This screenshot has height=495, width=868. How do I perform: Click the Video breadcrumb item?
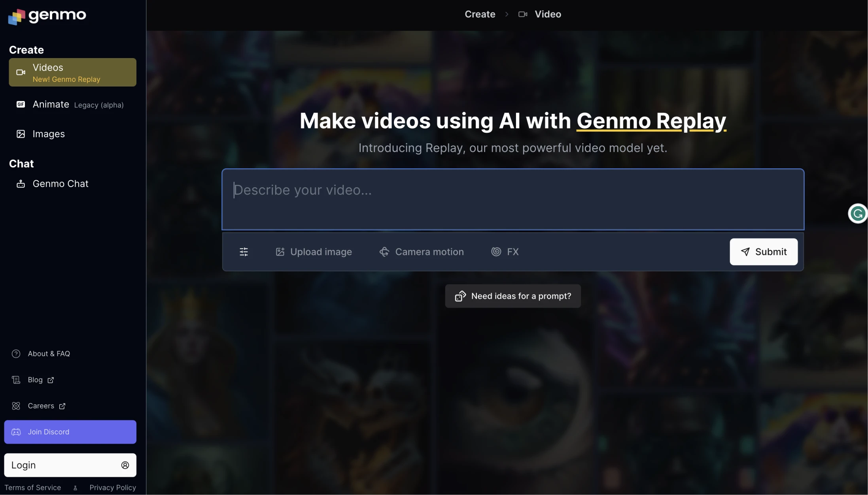[548, 14]
